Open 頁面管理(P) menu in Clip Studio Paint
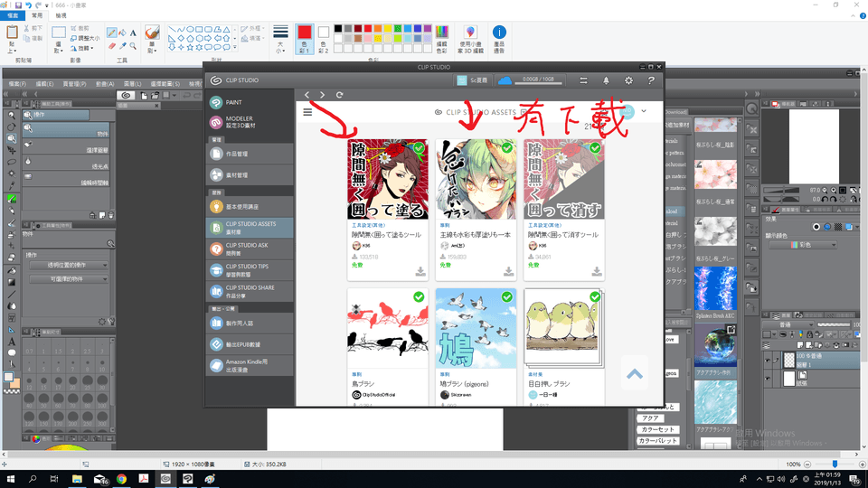The image size is (868, 488). point(74,84)
